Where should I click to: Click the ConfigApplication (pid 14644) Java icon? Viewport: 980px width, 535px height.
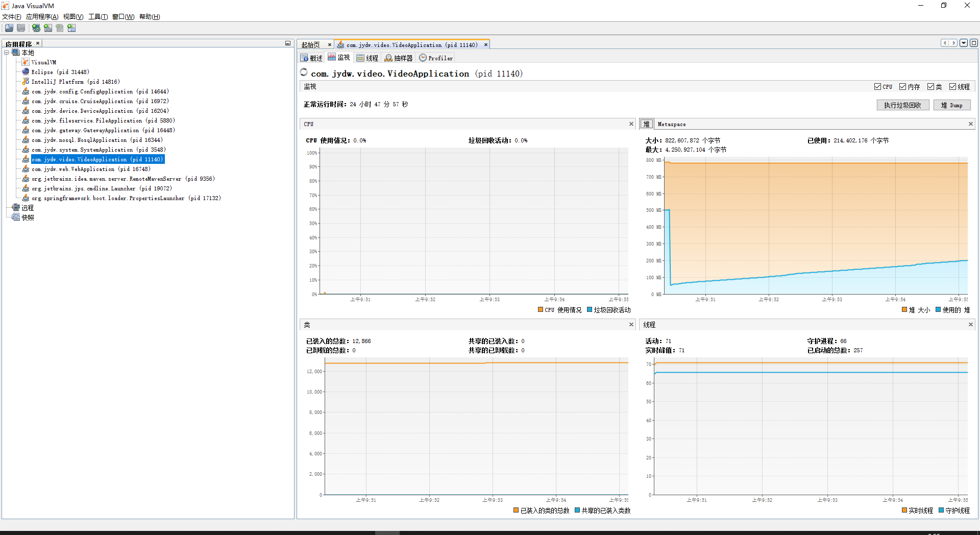[x=26, y=91]
